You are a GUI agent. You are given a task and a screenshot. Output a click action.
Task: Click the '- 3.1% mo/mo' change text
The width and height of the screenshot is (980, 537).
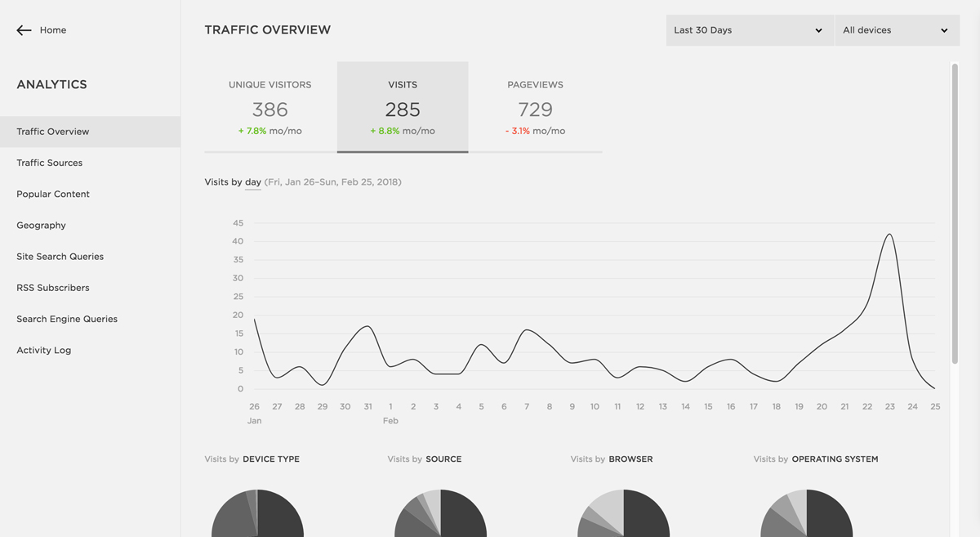[x=535, y=131]
